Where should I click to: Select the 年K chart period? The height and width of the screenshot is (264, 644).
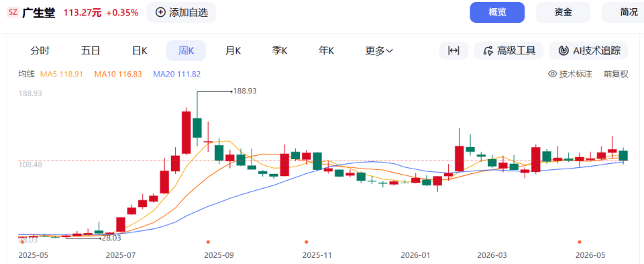pyautogui.click(x=327, y=50)
